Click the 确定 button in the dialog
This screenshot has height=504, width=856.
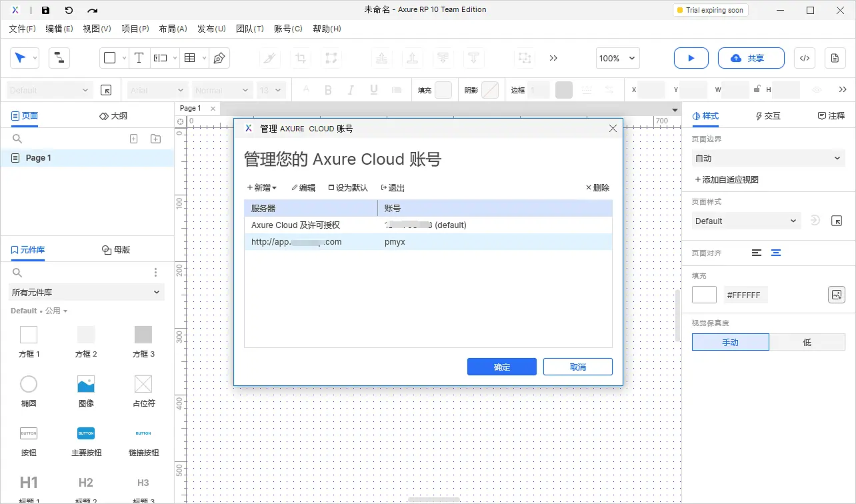click(501, 366)
